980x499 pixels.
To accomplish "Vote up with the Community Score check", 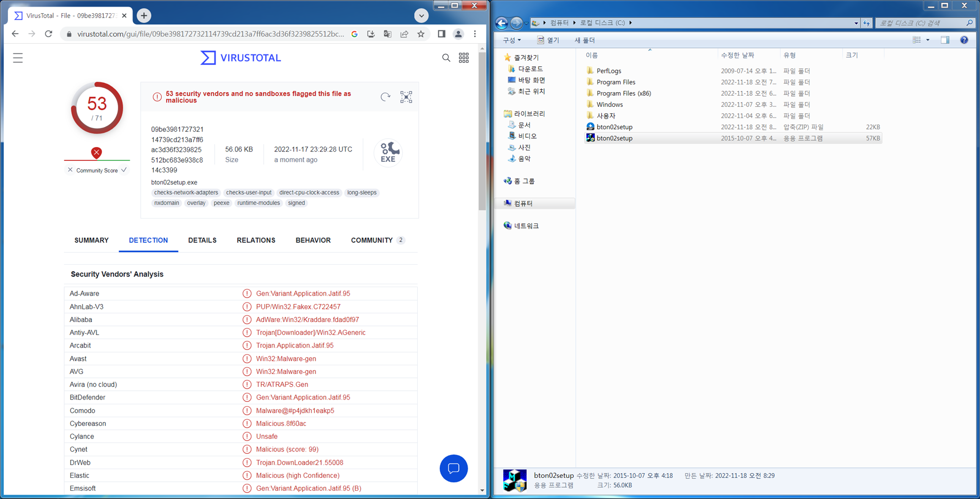I will [x=124, y=170].
